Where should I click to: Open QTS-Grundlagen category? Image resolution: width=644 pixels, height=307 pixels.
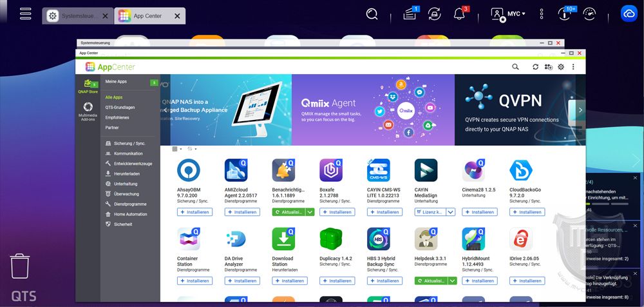[120, 108]
